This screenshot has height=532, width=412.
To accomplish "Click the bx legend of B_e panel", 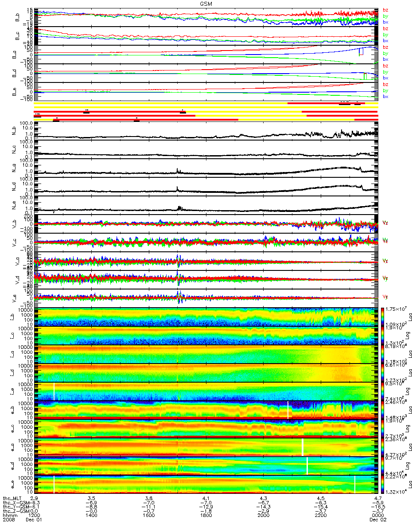I will tap(385, 97).
